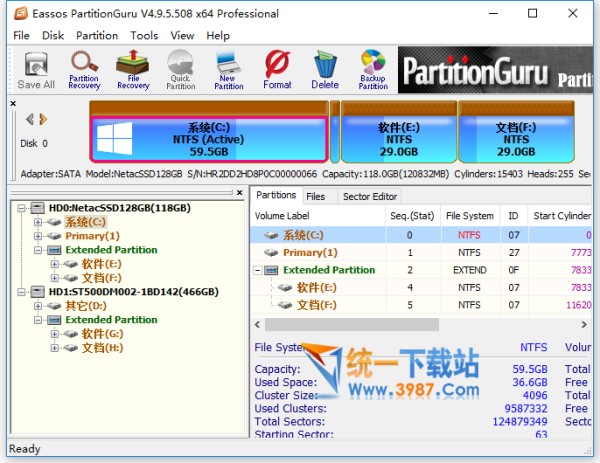Click the Seq.(Stat) column header
This screenshot has height=463, width=600.
click(x=412, y=216)
